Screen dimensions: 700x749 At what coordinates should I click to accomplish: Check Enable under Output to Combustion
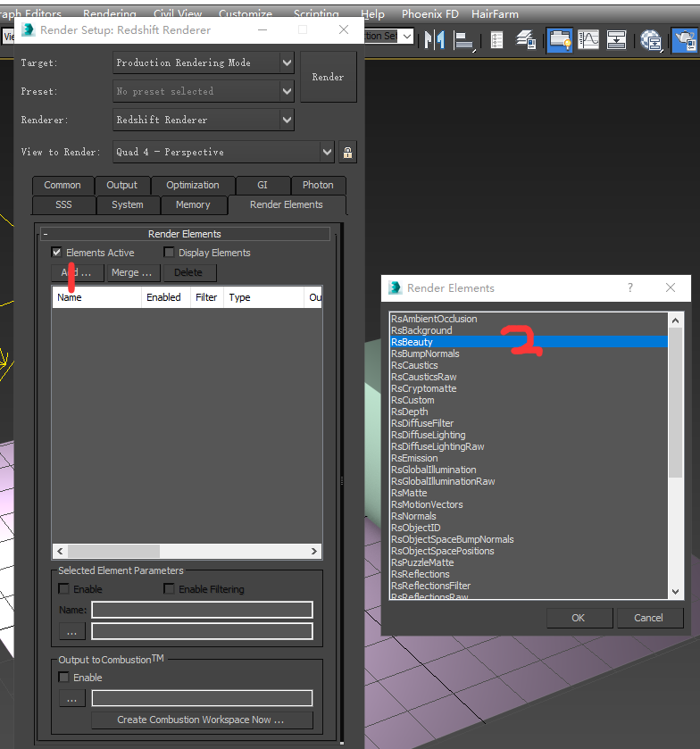(63, 677)
